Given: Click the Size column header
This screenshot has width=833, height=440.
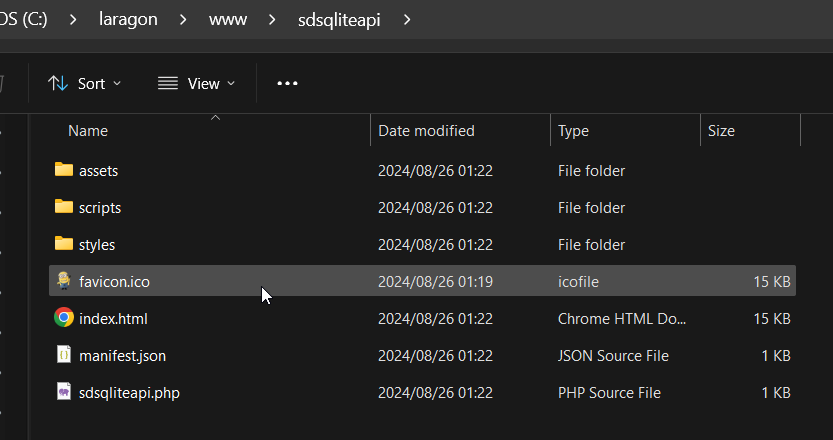Looking at the screenshot, I should pos(721,131).
